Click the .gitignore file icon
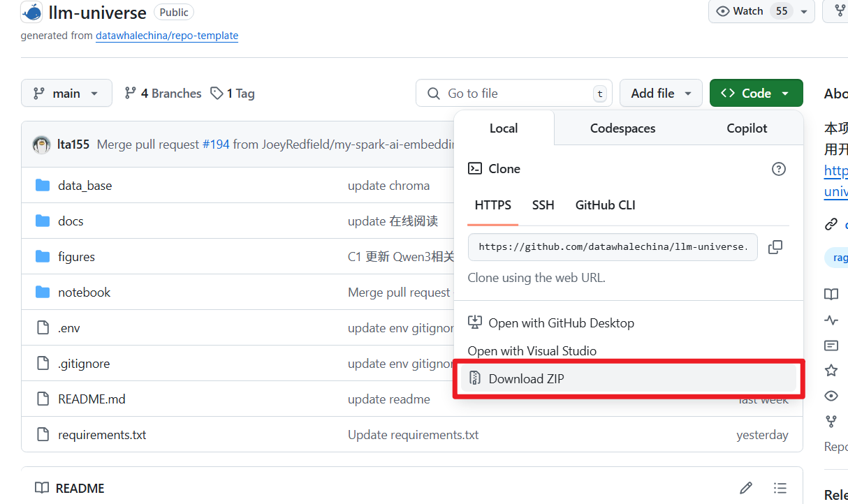The width and height of the screenshot is (848, 504). [x=43, y=363]
